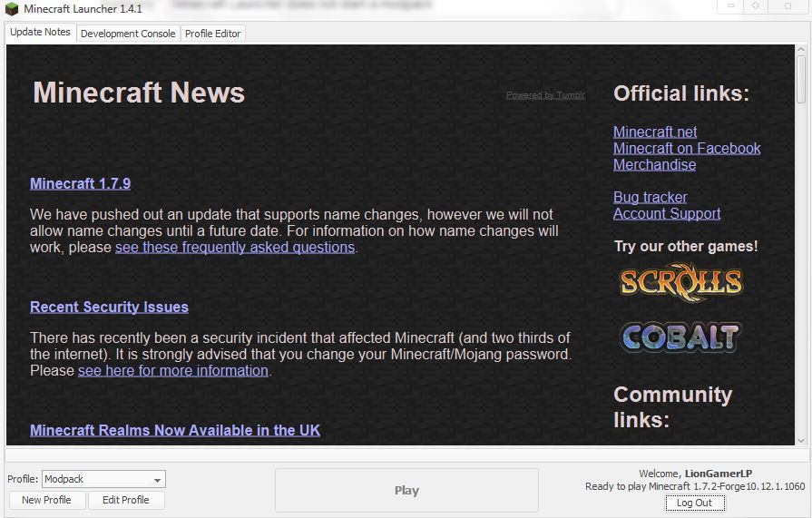The width and height of the screenshot is (812, 518).
Task: Open the Profile Editor tab
Action: tap(213, 34)
